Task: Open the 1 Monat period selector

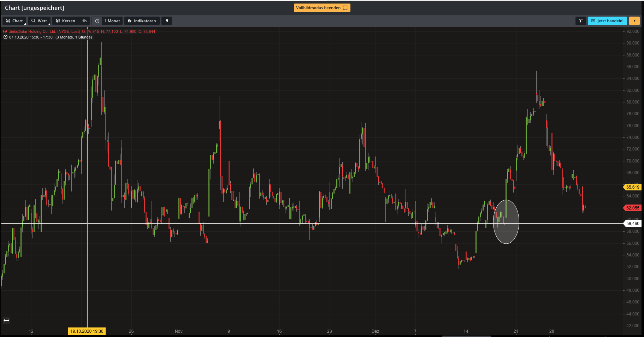Action: [112, 21]
